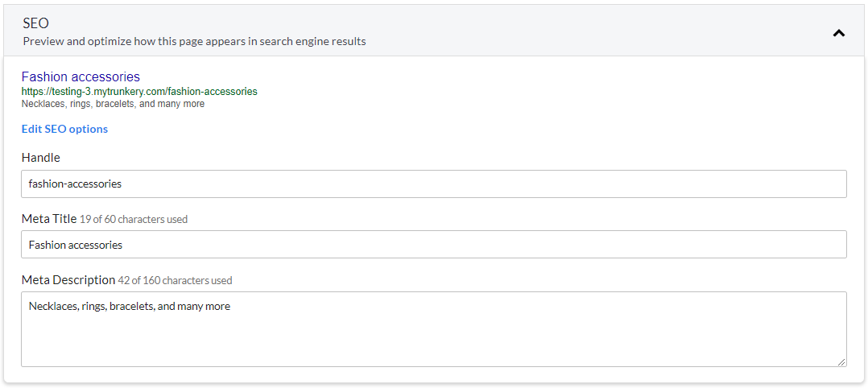Collapse the SEO section using the chevron
The height and width of the screenshot is (388, 868).
coord(839,33)
